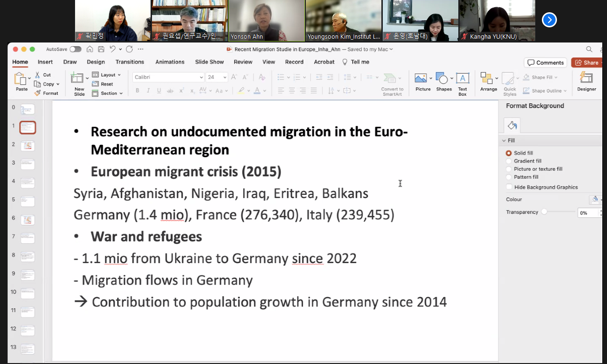Clear all text formatting
Screen dimensions: 607x364
point(262,77)
